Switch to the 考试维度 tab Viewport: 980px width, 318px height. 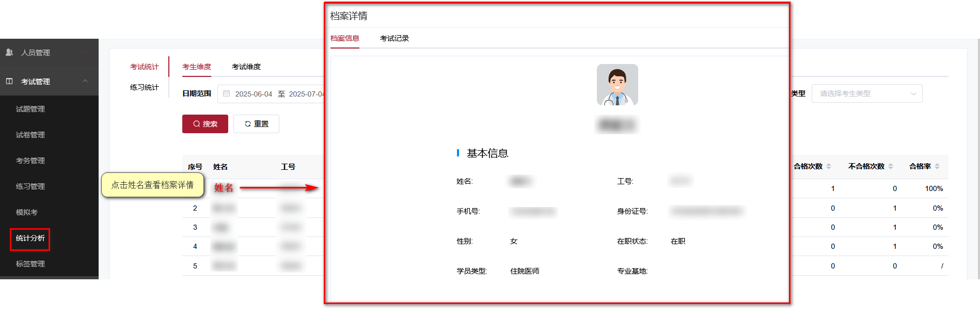(246, 67)
